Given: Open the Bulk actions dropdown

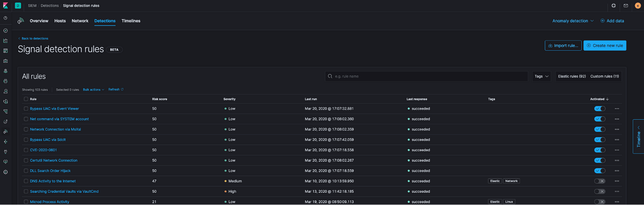Looking at the screenshot, I should tap(93, 89).
